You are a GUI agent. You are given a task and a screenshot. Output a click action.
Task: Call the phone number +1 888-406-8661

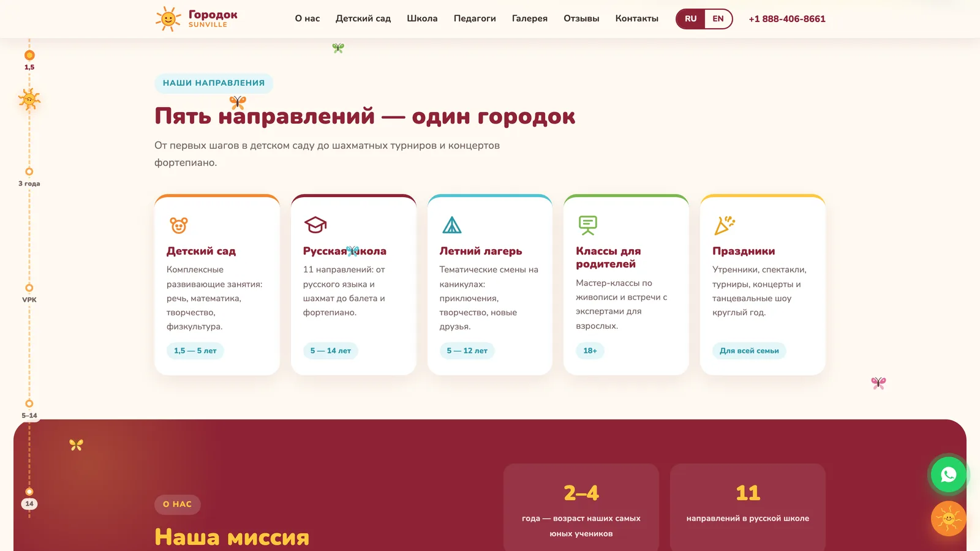787,19
